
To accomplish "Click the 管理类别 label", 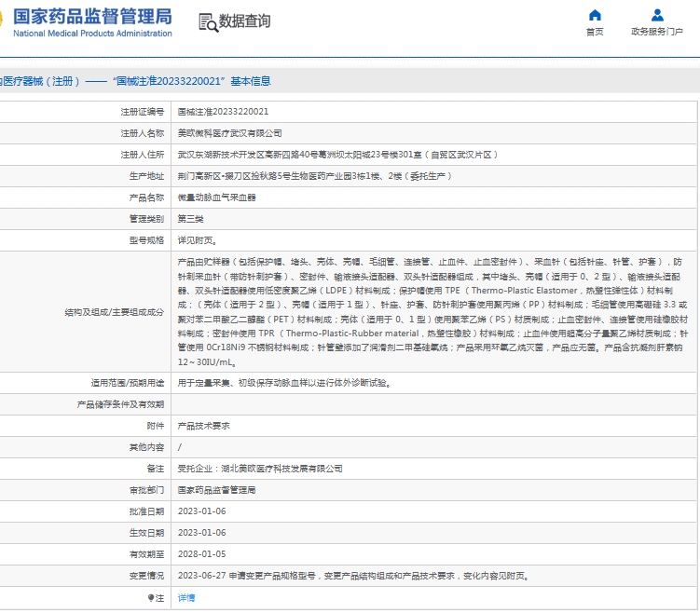I will [147, 219].
